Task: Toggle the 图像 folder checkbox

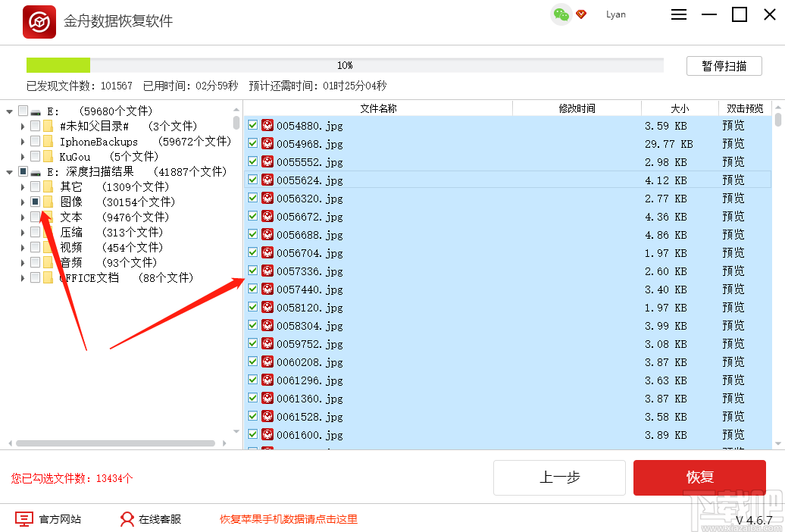Action: point(35,202)
